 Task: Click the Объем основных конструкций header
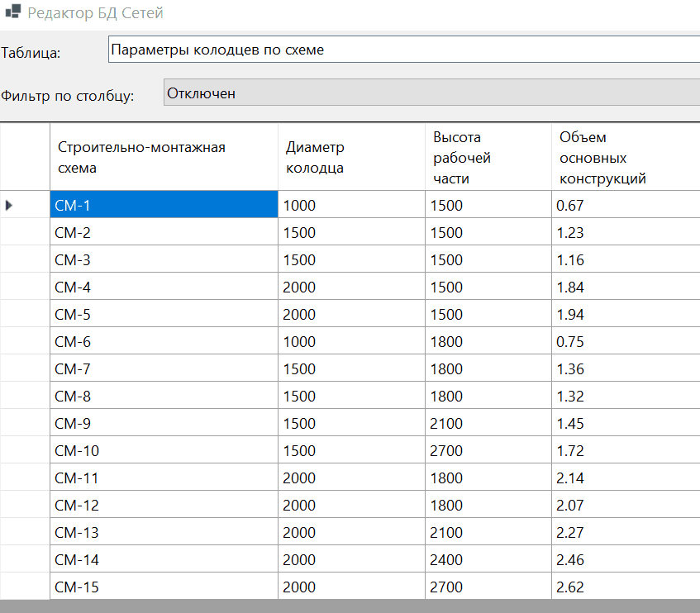625,157
